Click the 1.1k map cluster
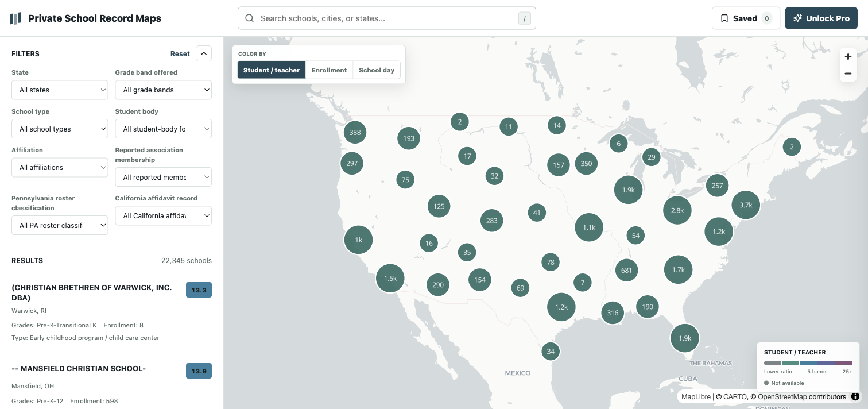 click(589, 227)
